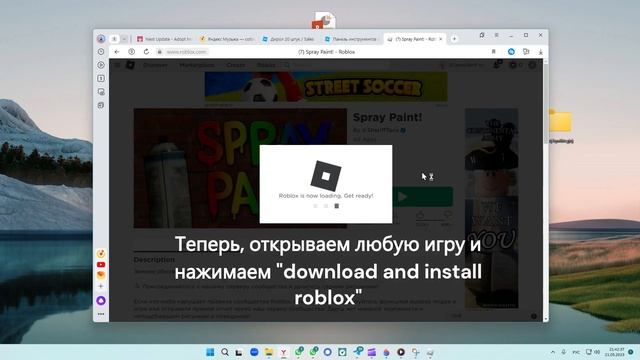Open File Explorer from the taskbar
This screenshot has height=360, width=640.
(x=269, y=352)
